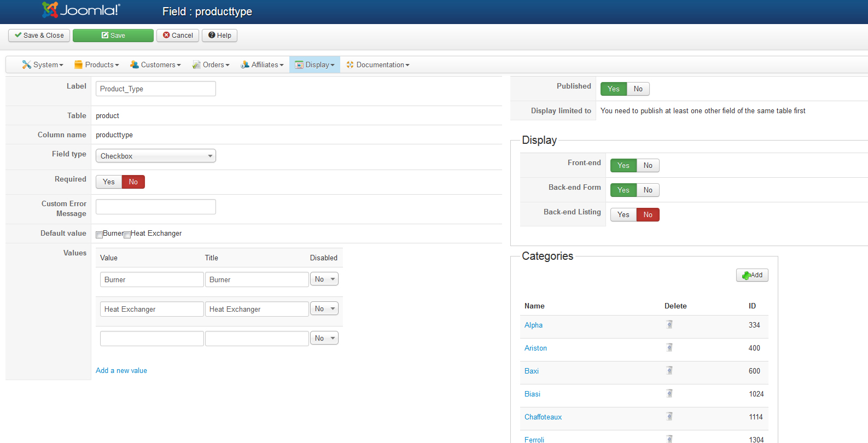868x443 pixels.
Task: Open the Products menu
Action: click(x=97, y=65)
